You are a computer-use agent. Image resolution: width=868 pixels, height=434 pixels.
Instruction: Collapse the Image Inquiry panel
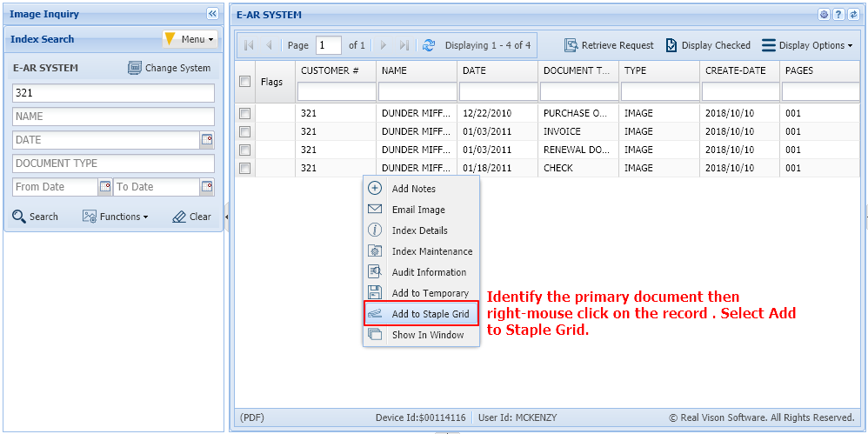(x=212, y=14)
